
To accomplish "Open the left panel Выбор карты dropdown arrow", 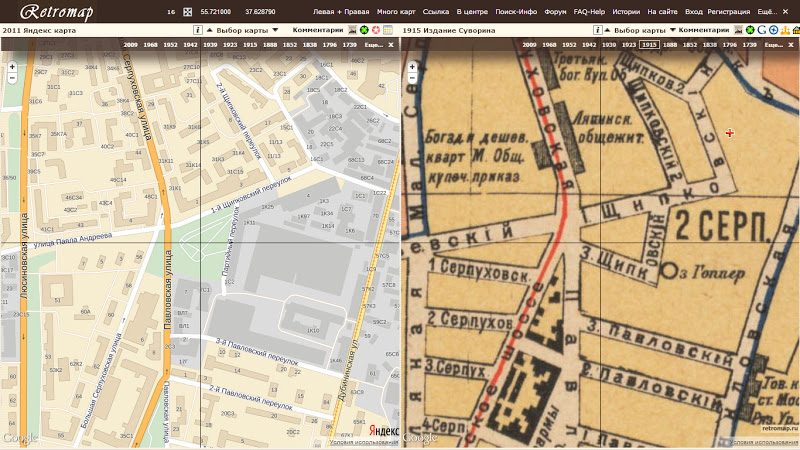I will [x=275, y=30].
